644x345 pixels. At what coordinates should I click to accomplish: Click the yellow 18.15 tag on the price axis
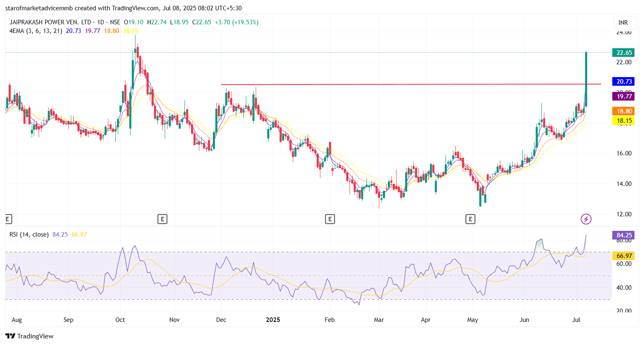(x=623, y=121)
